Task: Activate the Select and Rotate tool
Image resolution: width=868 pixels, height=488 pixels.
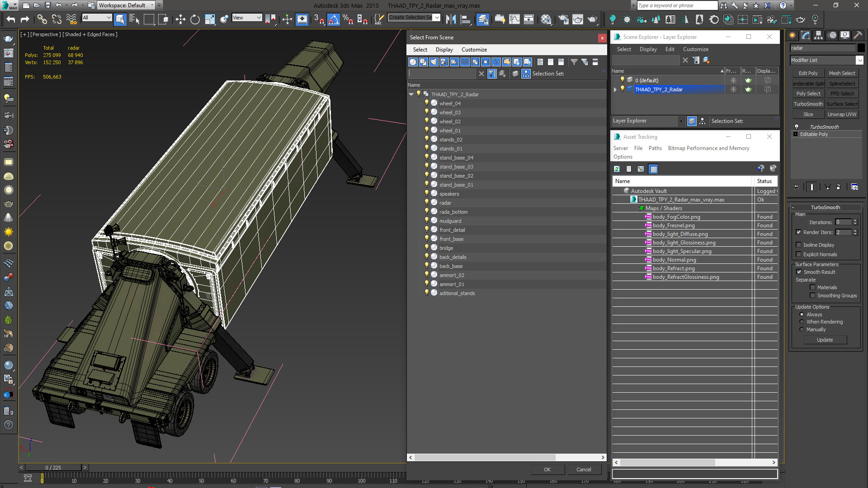Action: [x=195, y=19]
